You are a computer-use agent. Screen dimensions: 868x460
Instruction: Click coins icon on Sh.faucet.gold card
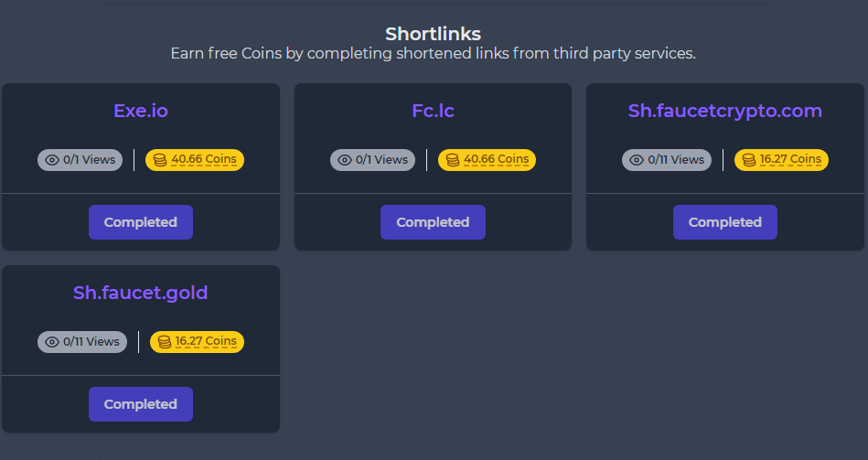tap(165, 342)
